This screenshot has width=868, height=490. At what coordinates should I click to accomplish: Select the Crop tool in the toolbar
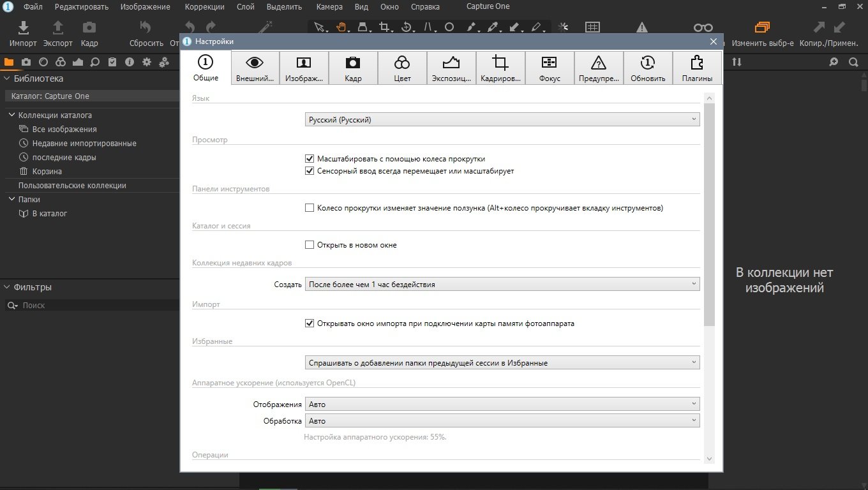(x=384, y=27)
